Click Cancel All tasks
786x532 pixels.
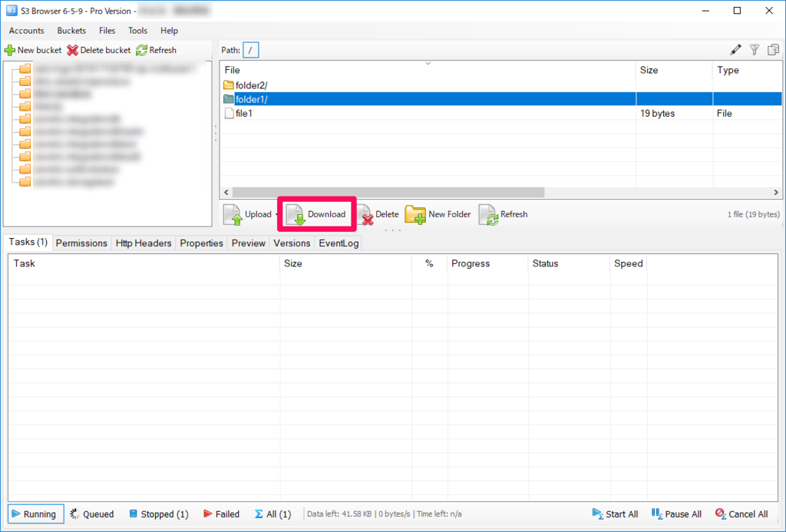point(741,514)
